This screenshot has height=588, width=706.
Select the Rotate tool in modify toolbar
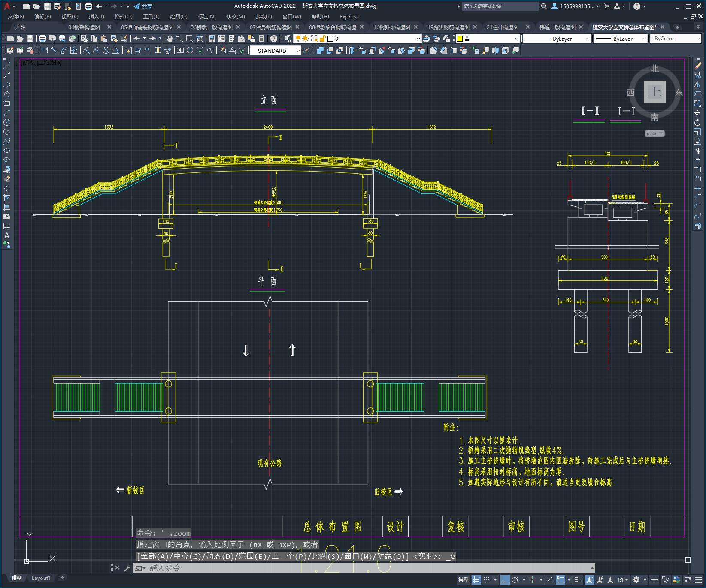(x=697, y=122)
